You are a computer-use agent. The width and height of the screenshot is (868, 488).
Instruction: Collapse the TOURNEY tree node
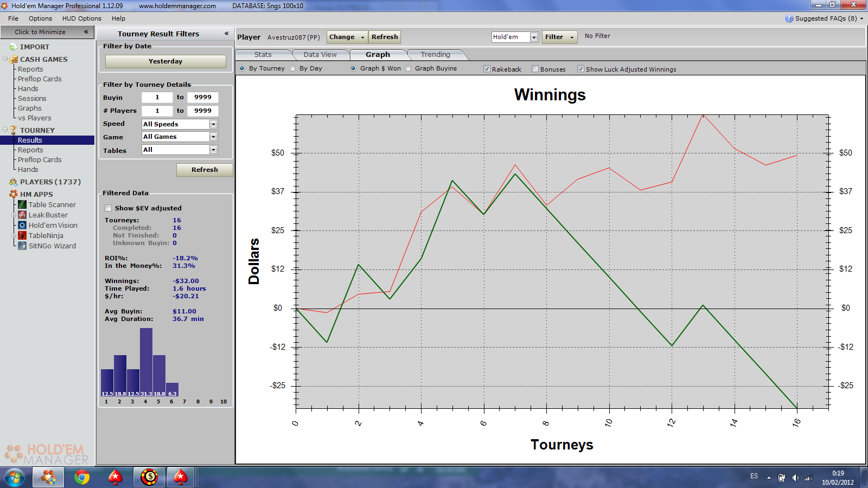click(x=5, y=130)
